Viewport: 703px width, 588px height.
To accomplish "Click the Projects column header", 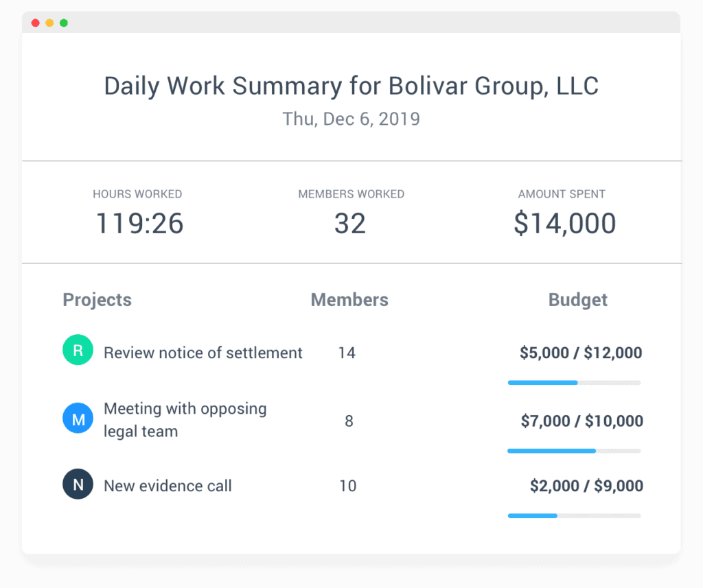I will click(x=97, y=300).
